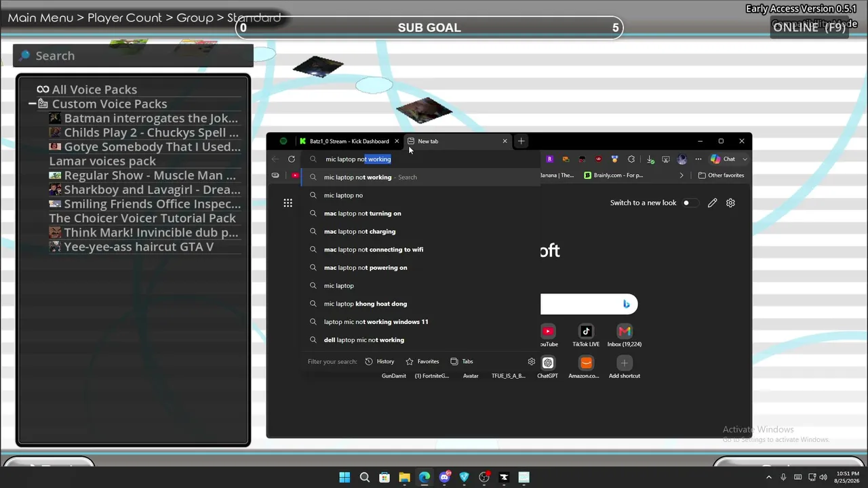Refresh the page in Edge
Screen dimensions: 868x488
292,159
